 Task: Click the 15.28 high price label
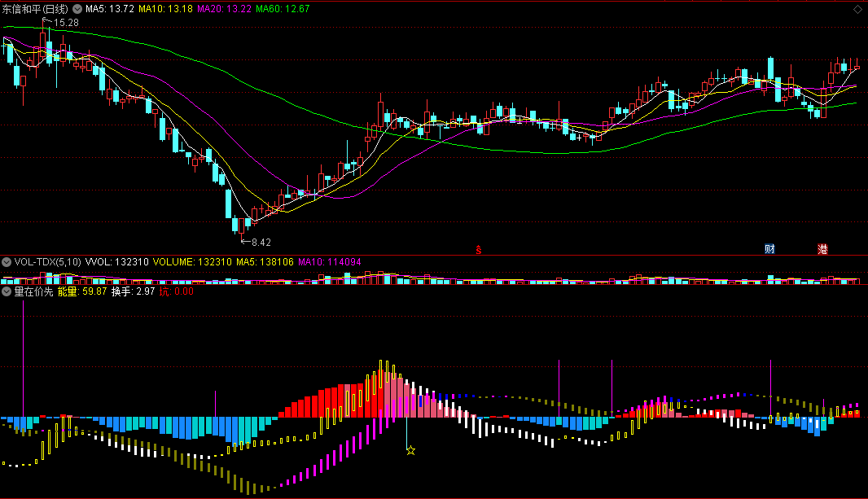pyautogui.click(x=66, y=23)
